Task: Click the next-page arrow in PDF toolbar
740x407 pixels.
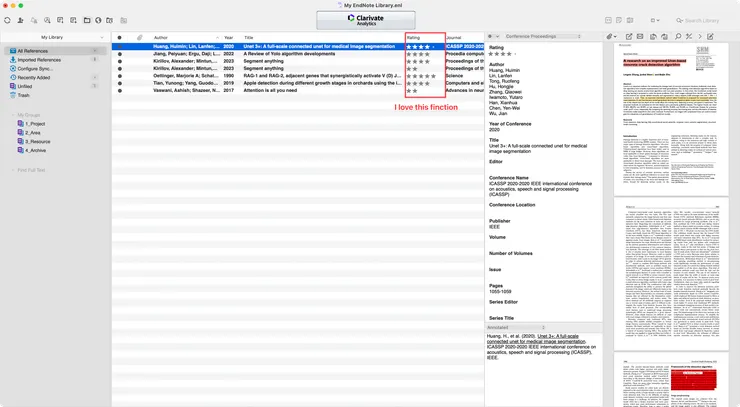Action: (699, 36)
